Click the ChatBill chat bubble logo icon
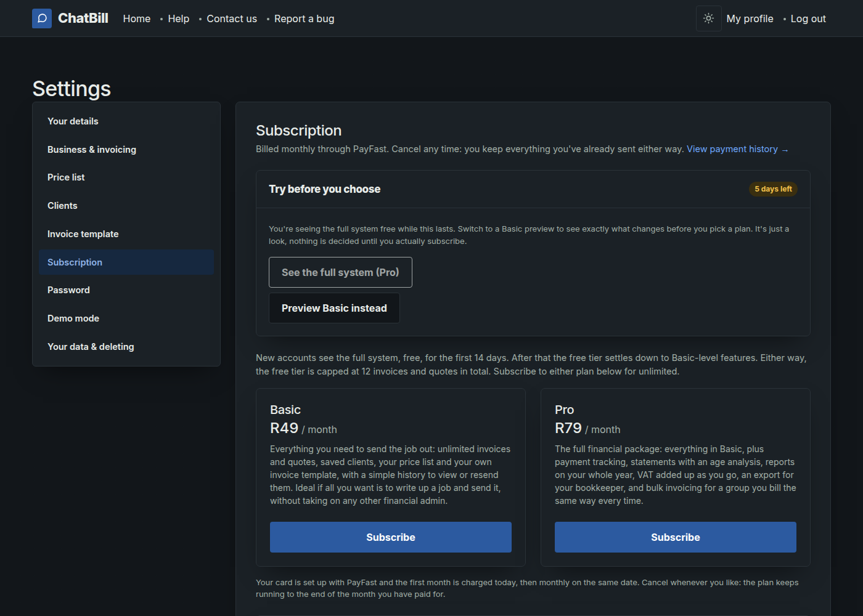Screen dimensions: 863x616 coord(42,18)
